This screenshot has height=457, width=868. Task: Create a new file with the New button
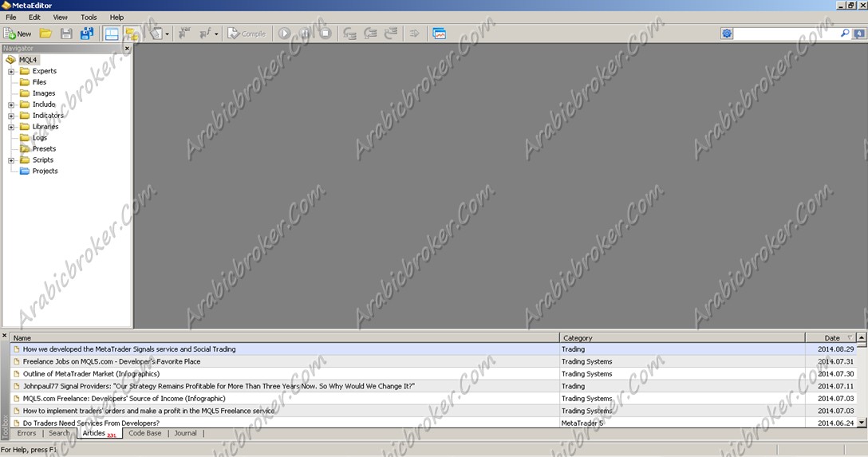pyautogui.click(x=18, y=33)
